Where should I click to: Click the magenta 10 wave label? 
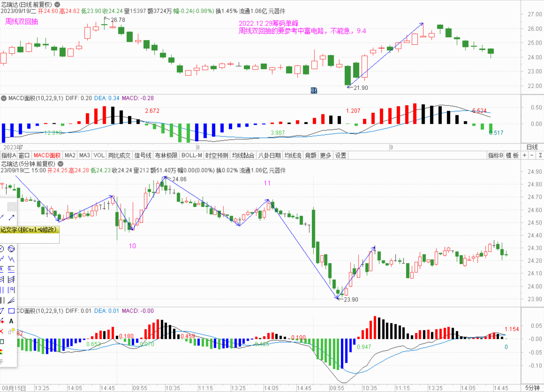tap(132, 246)
